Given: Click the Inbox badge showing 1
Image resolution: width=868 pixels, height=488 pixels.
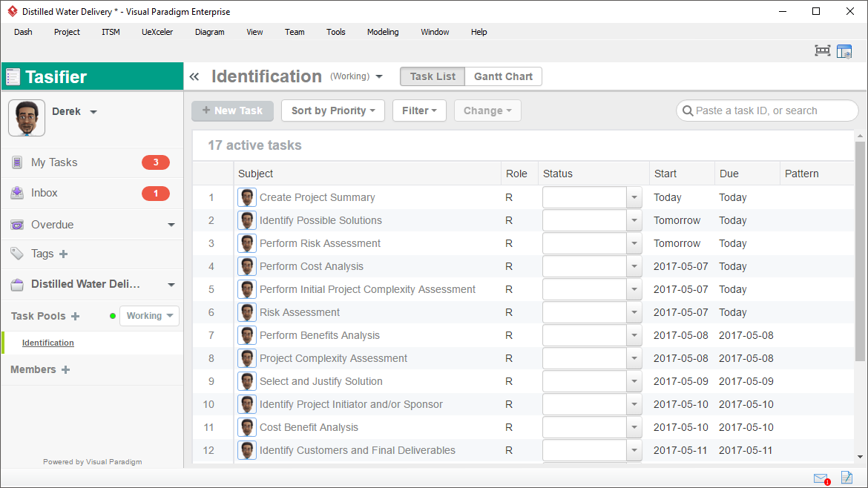Looking at the screenshot, I should pyautogui.click(x=156, y=193).
